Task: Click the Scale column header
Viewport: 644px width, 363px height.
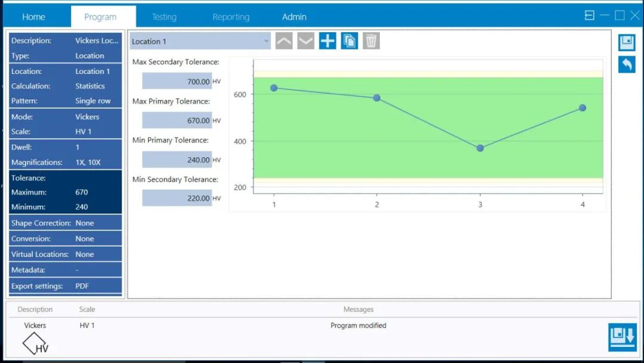Action: (87, 309)
